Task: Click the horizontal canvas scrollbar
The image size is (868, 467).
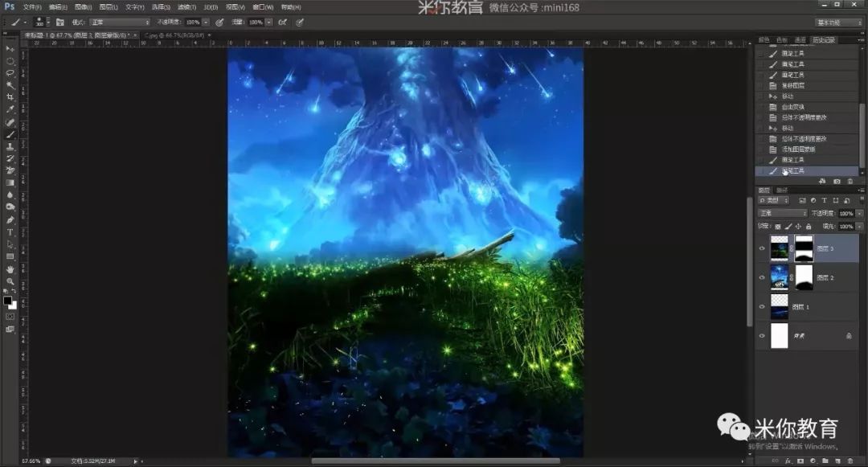Action: 435,461
